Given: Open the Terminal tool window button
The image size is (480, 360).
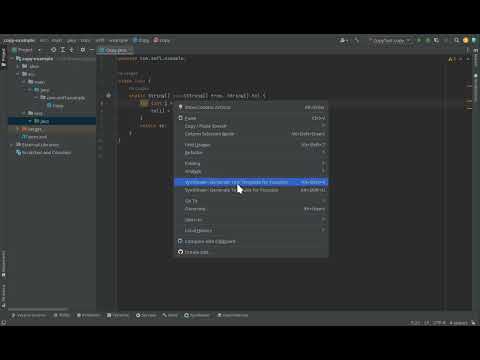Looking at the screenshot, I should coord(118,315).
